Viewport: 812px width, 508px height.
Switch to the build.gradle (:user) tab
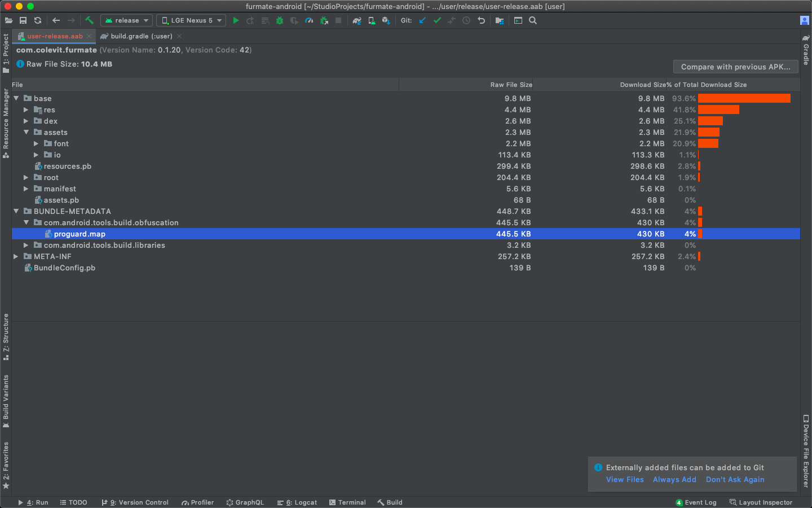click(x=142, y=36)
